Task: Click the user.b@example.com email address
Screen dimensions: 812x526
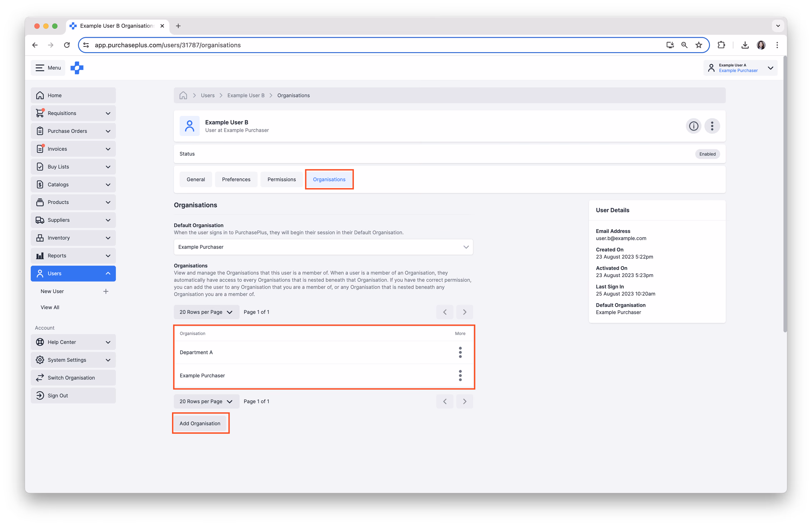Action: [621, 238]
